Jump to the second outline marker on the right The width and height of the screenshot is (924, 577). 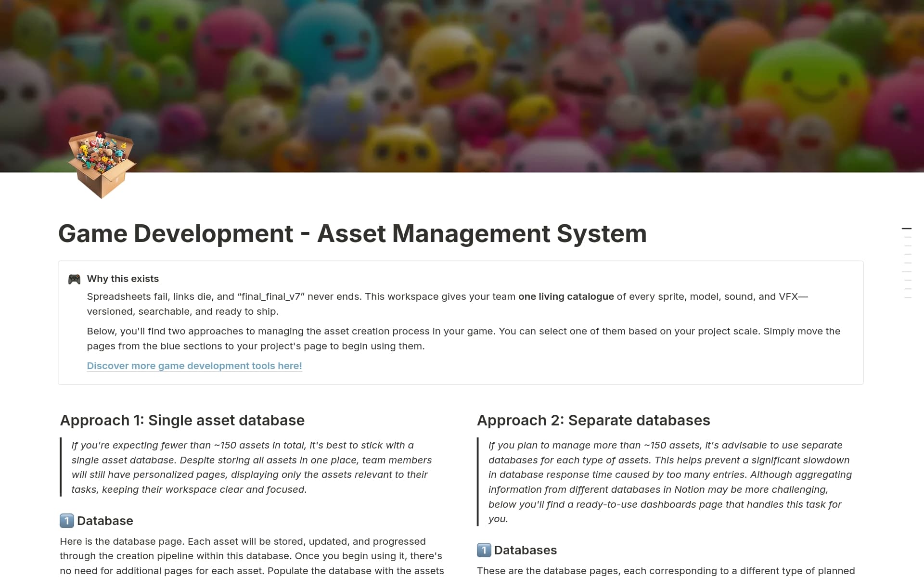pyautogui.click(x=908, y=237)
